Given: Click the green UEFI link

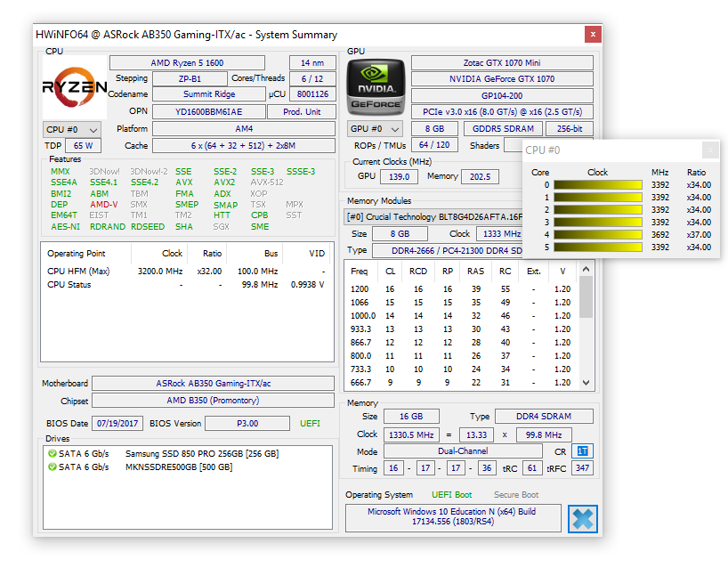Looking at the screenshot, I should pyautogui.click(x=308, y=423).
